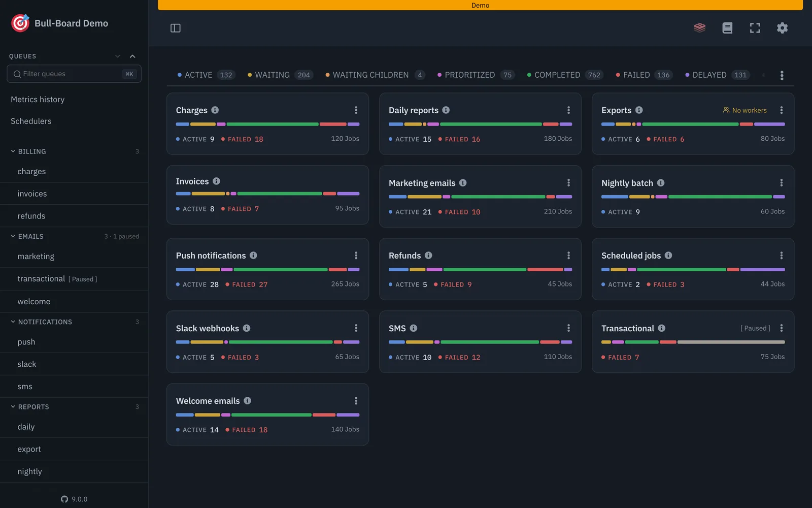Open the Charges card kebab menu

tap(356, 110)
